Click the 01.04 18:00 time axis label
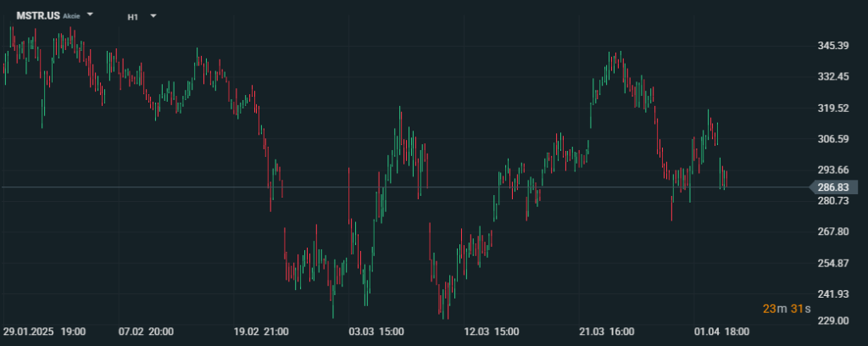 720,332
